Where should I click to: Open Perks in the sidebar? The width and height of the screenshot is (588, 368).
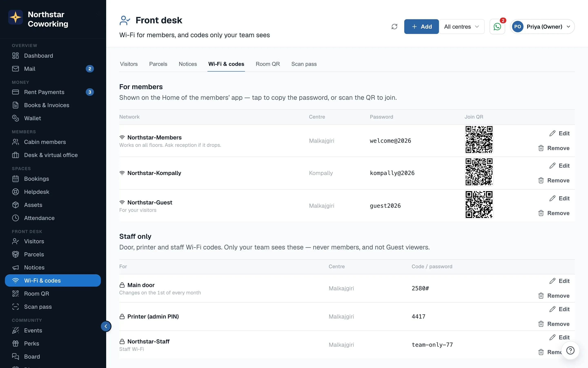(53, 344)
